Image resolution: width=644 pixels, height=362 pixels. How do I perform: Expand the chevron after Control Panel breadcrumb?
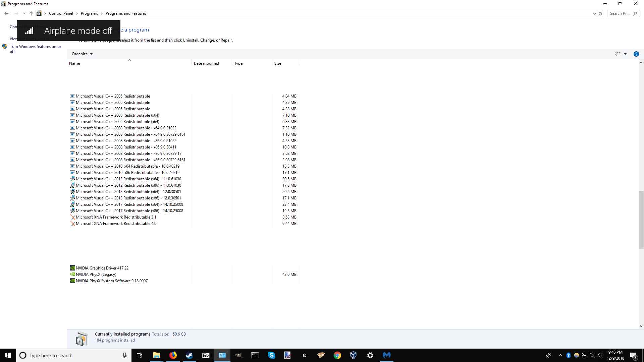tap(77, 13)
